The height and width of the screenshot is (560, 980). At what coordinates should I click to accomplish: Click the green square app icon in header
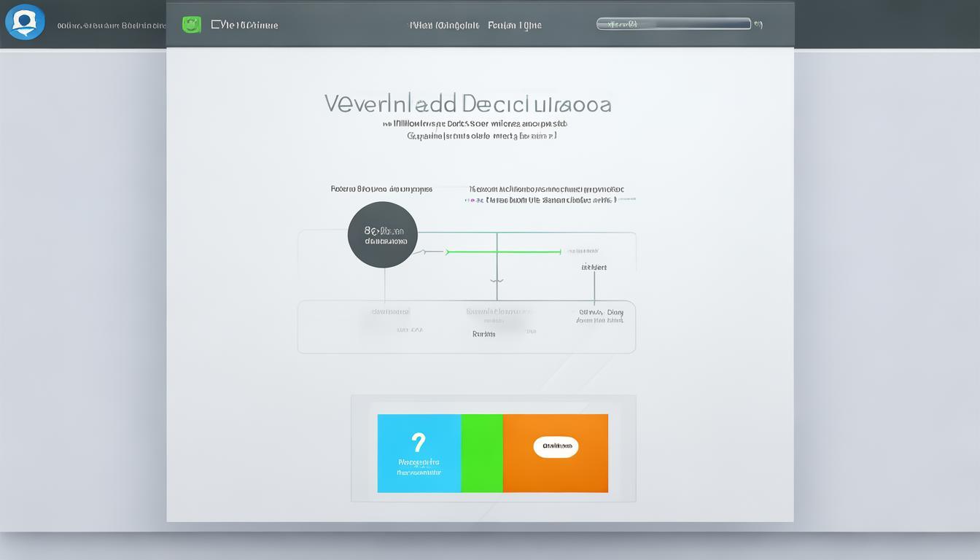[192, 25]
